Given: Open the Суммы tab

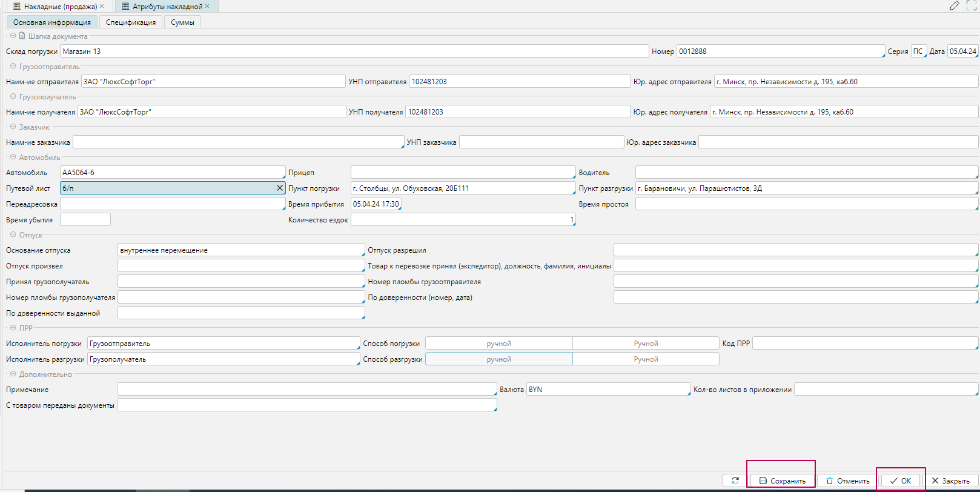Looking at the screenshot, I should coord(182,22).
